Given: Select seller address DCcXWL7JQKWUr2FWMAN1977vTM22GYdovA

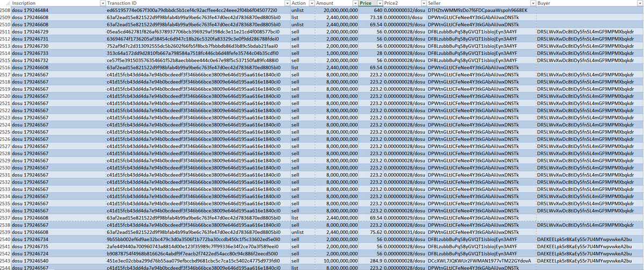Looking at the screenshot, I should [x=481, y=261].
